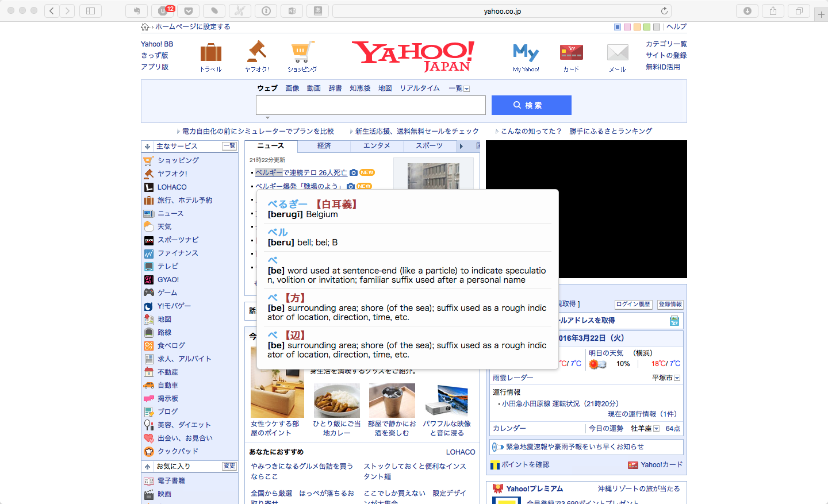Open the My Yahoo! icon
This screenshot has height=504, width=828.
coord(526,53)
